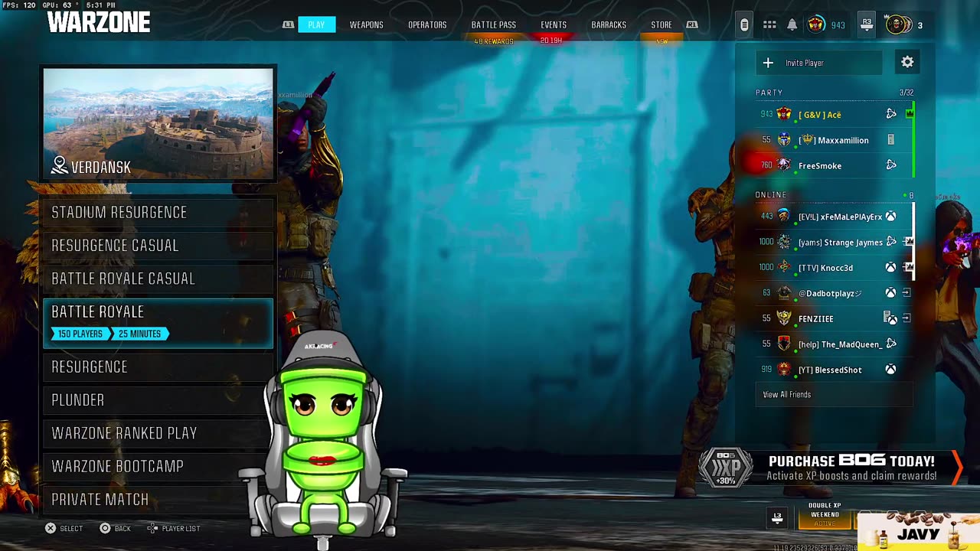
Task: Click the 150 Players tag
Action: pos(80,334)
